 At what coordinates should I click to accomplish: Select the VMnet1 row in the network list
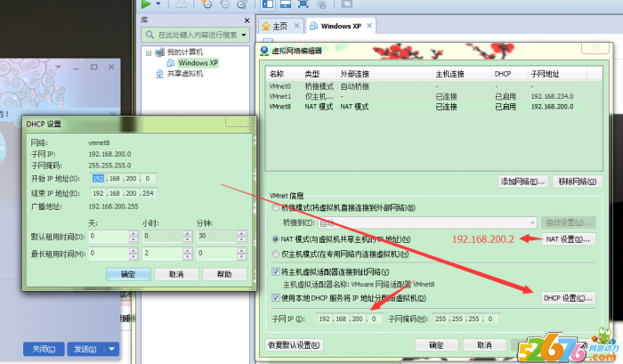tap(433, 97)
